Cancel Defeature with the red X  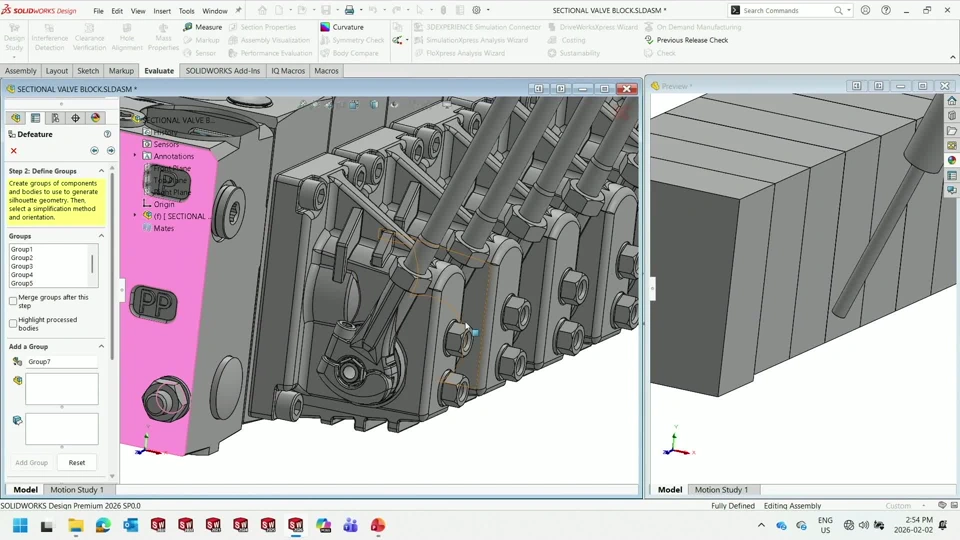14,151
